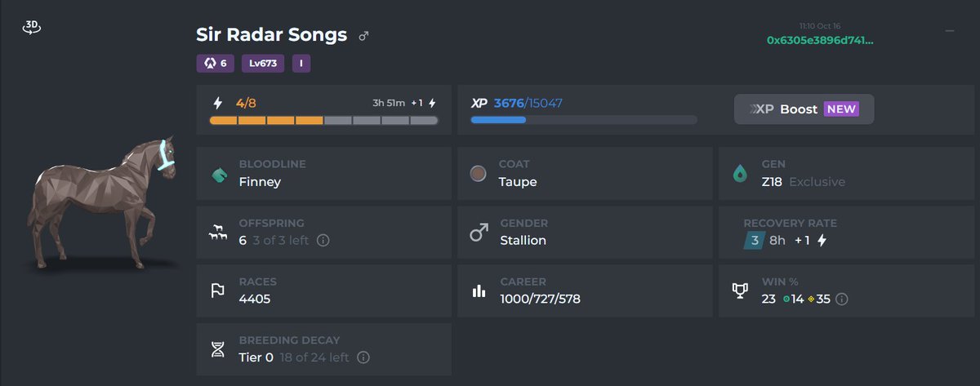The width and height of the screenshot is (980, 386).
Task: Click the XP value 3676/15047
Action: coord(528,103)
